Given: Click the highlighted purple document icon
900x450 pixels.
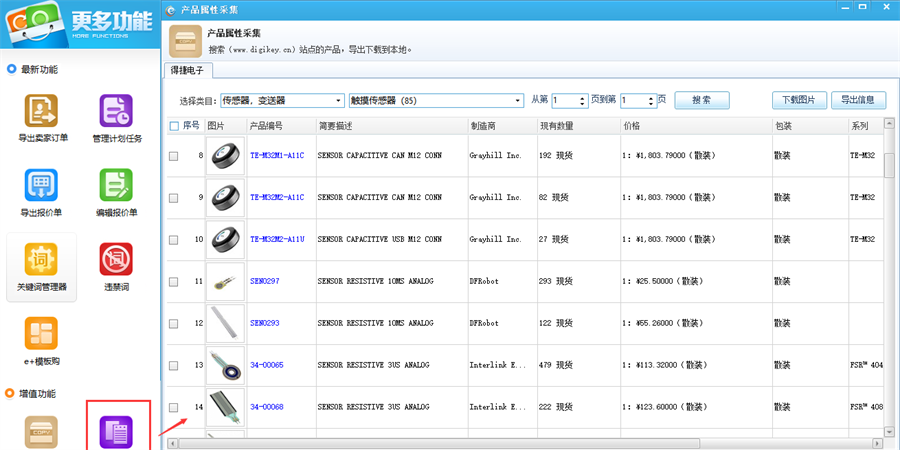Looking at the screenshot, I should (118, 431).
